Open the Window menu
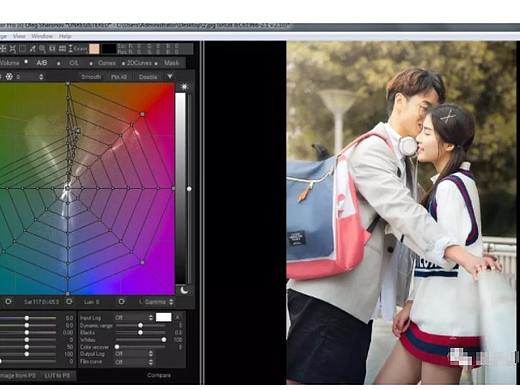This screenshot has height=390, width=520. 42,36
